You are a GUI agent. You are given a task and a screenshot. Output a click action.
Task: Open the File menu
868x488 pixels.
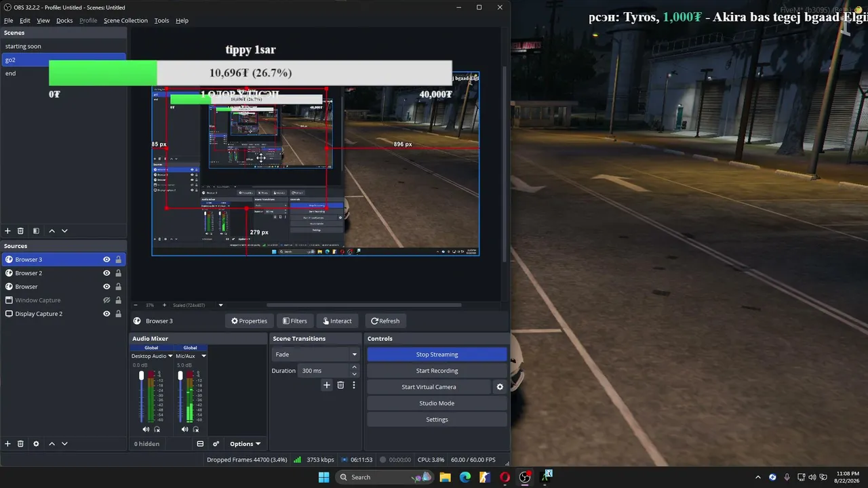click(9, 20)
